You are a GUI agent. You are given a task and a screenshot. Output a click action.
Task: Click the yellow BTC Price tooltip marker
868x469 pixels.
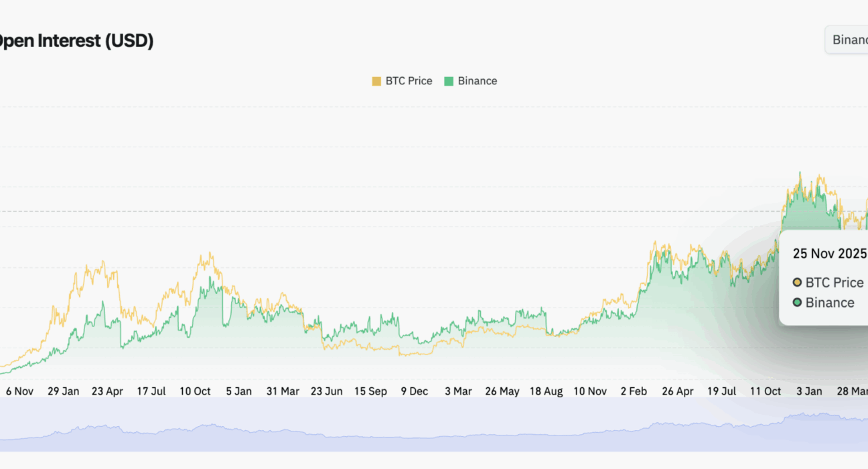click(x=797, y=283)
